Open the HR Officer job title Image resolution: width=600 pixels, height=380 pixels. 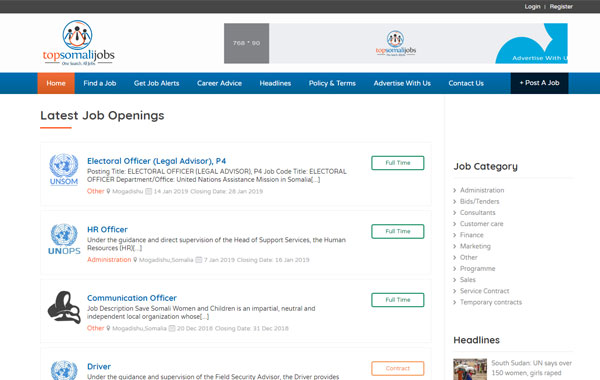107,230
